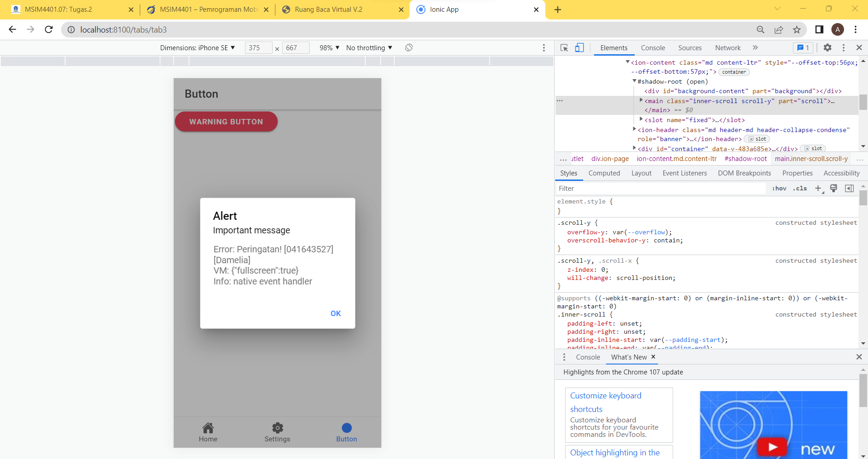Select the Home tab icon in app
Screen dimensions: 868x459
pos(208,427)
